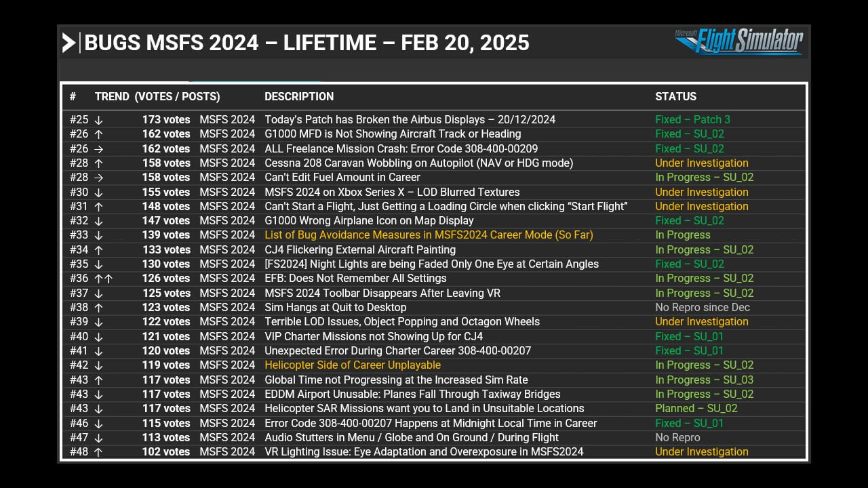Select the TREND column header
Screen dimensions: 868x488
click(112, 97)
